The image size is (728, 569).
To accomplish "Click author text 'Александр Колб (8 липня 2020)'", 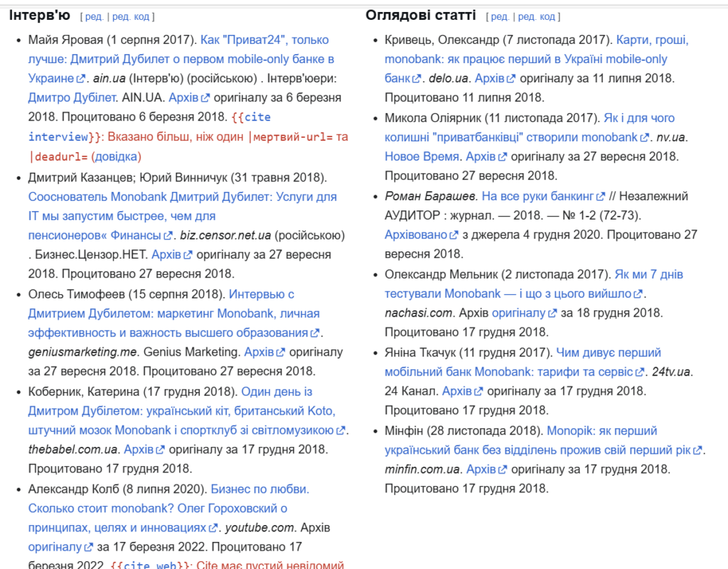I will click(117, 489).
